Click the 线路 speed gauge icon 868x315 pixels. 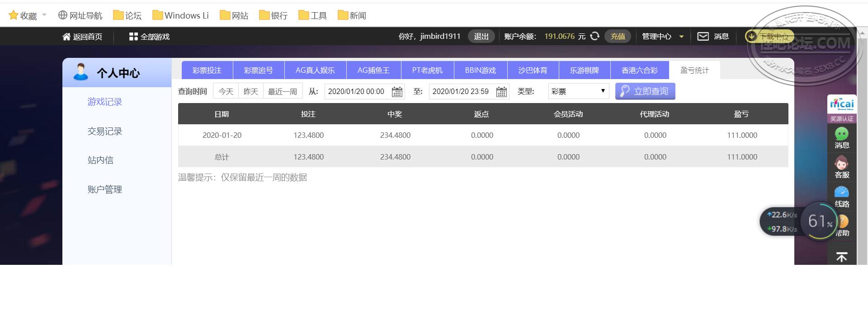tap(842, 192)
